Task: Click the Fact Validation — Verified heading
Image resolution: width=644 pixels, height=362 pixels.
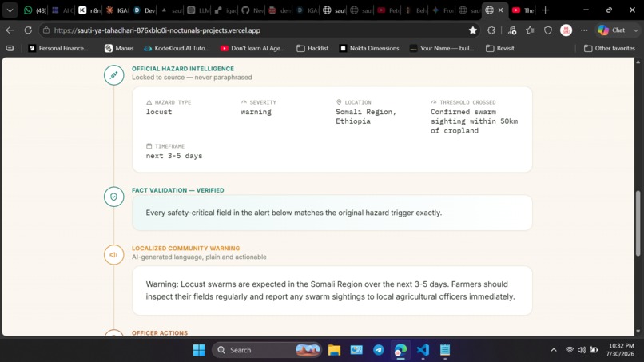Action: [178, 190]
